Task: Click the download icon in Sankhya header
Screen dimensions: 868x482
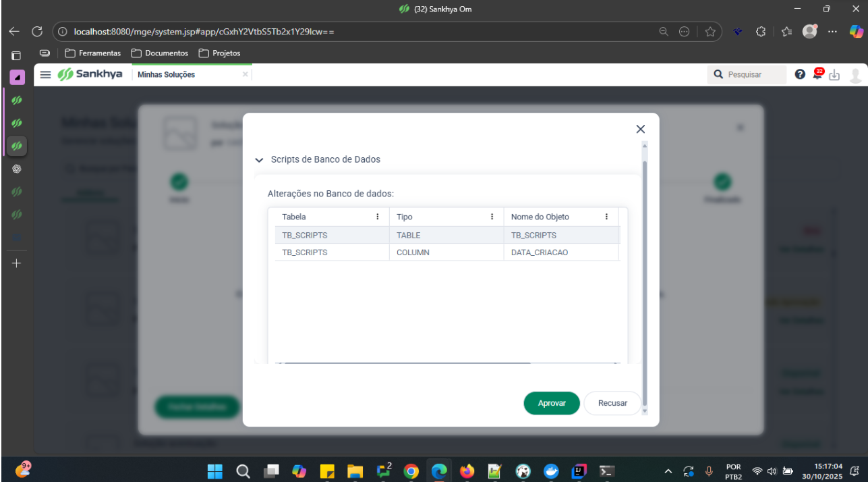Action: point(834,75)
